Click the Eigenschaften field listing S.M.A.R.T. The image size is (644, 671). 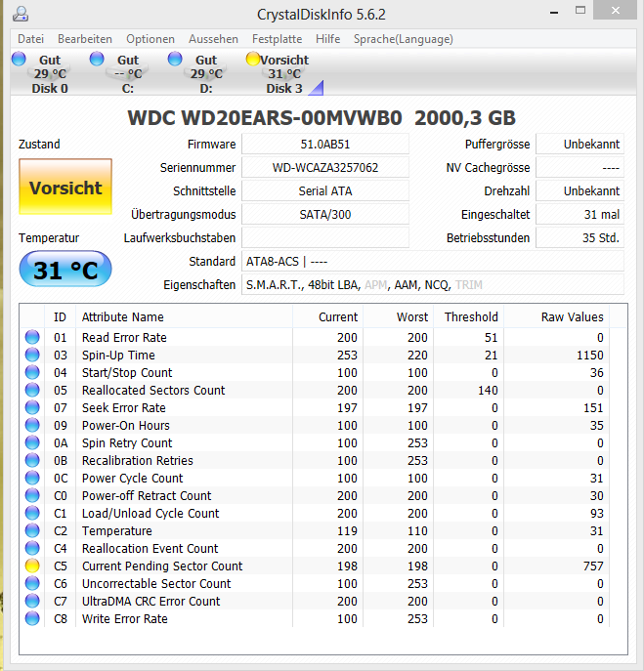click(x=433, y=284)
